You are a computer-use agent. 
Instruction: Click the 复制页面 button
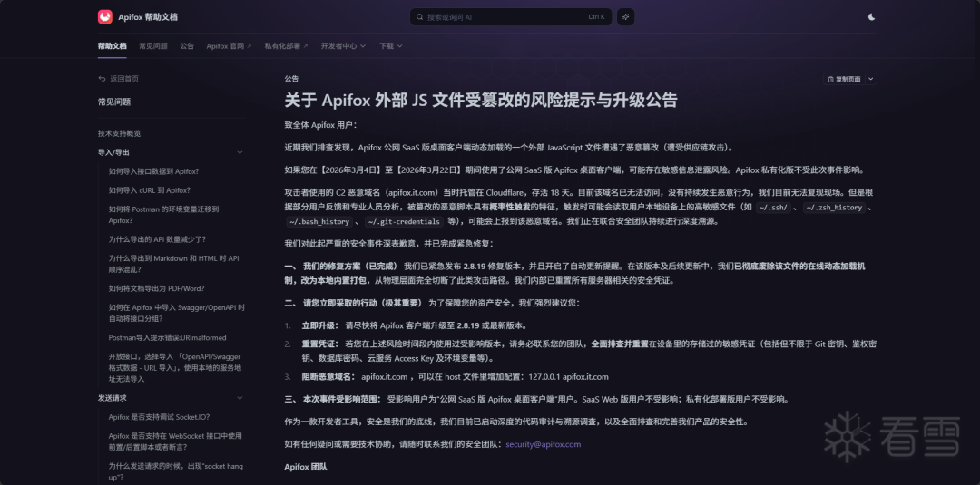(844, 79)
